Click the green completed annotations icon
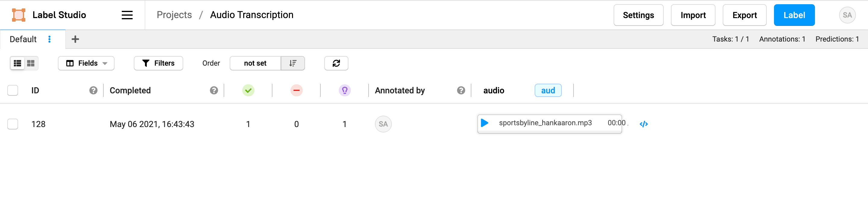Viewport: 868px width, 221px height. point(248,90)
